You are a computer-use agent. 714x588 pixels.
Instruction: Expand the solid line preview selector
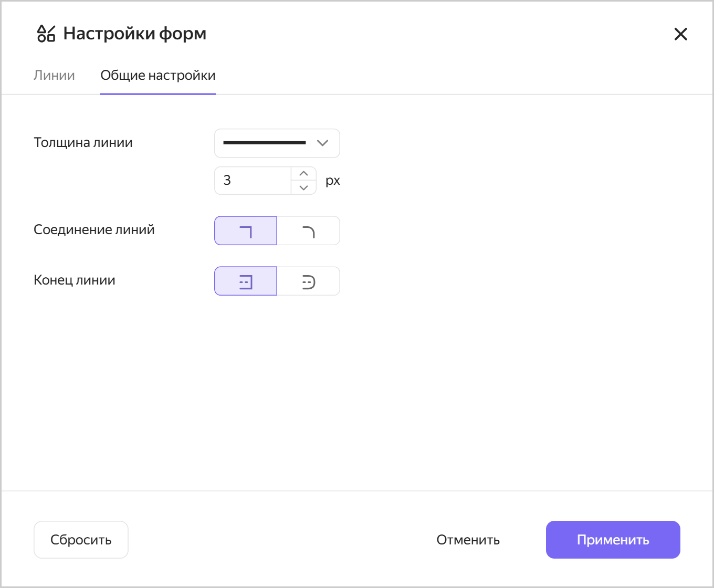pos(277,143)
